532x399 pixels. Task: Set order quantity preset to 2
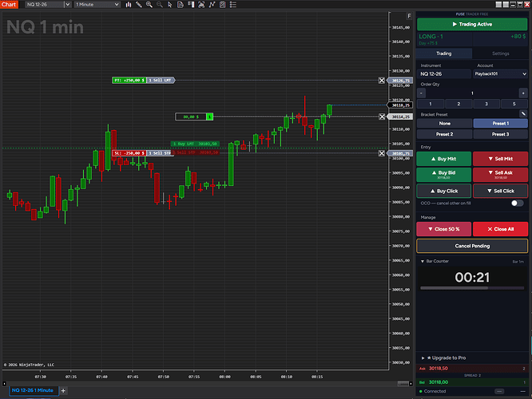click(x=459, y=104)
